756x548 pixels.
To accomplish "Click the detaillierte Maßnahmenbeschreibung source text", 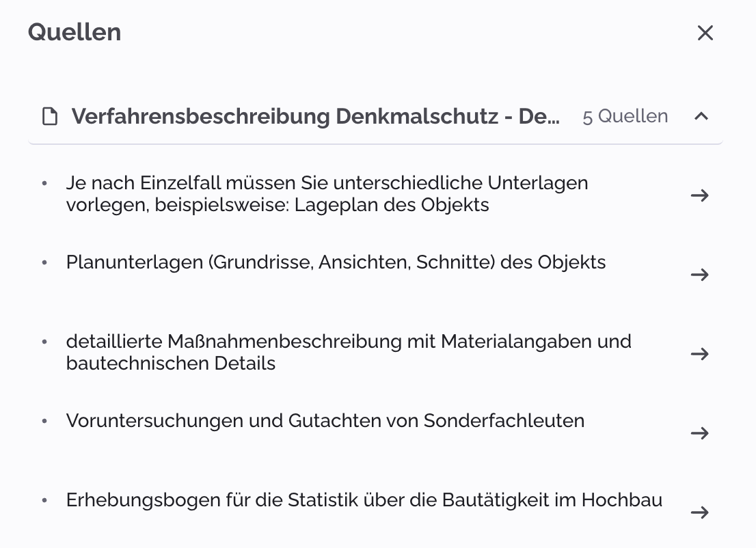I will 349,352.
